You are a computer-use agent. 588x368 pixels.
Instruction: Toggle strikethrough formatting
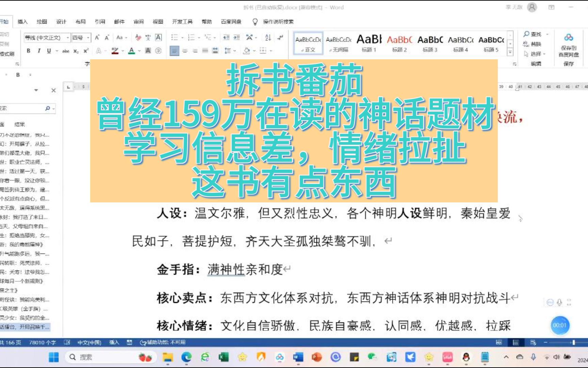(66, 51)
